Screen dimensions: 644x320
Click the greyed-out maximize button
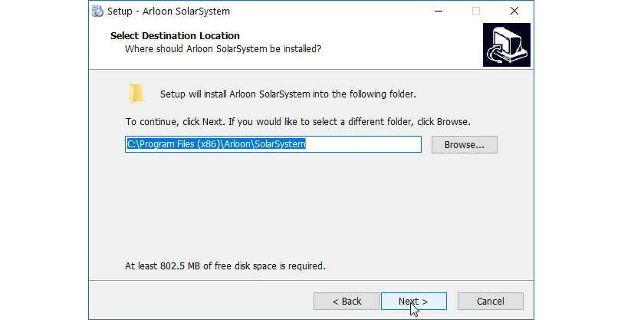[x=476, y=12]
